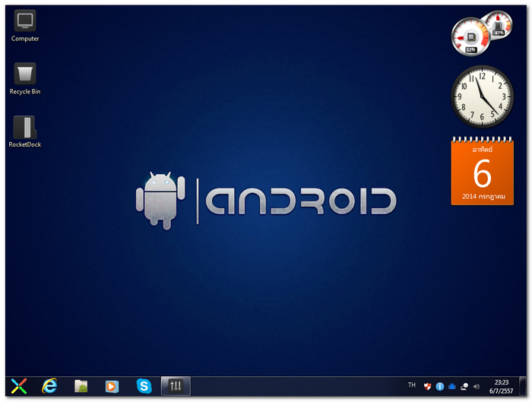Select the mixer sliders taskbar app

tap(176, 386)
